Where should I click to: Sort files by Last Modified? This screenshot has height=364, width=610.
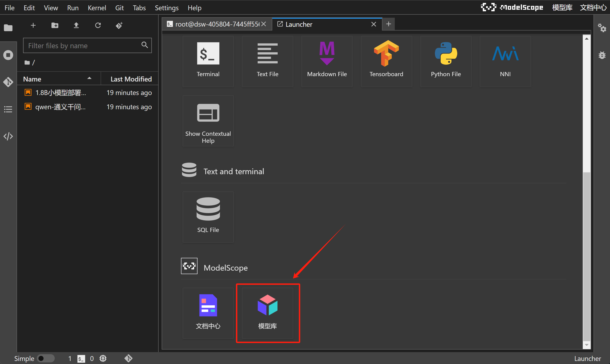(x=131, y=79)
